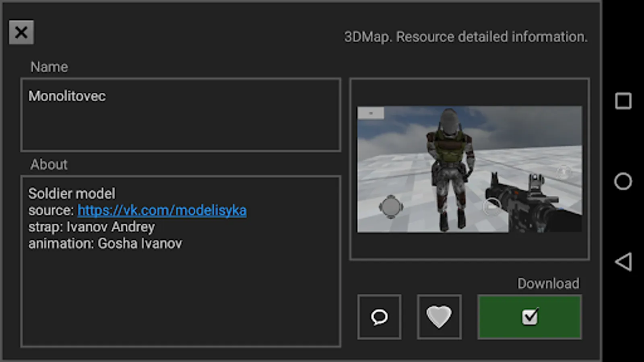The width and height of the screenshot is (644, 362).
Task: Click the About description text box
Action: (x=181, y=261)
